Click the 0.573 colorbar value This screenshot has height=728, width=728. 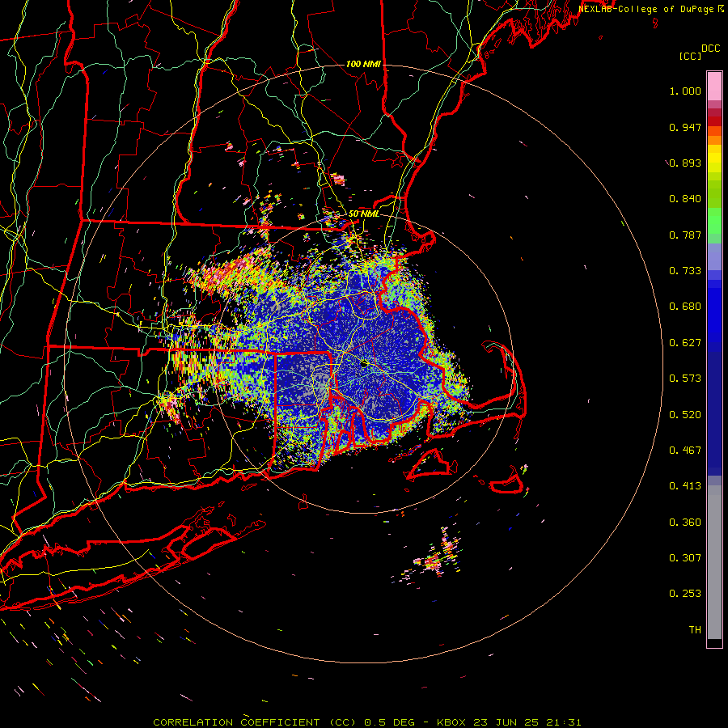[685, 379]
